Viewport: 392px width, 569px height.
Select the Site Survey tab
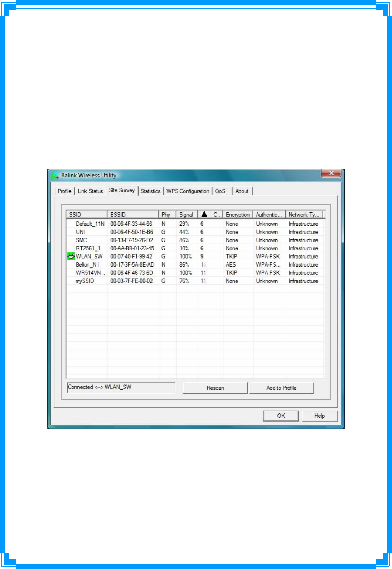point(122,190)
